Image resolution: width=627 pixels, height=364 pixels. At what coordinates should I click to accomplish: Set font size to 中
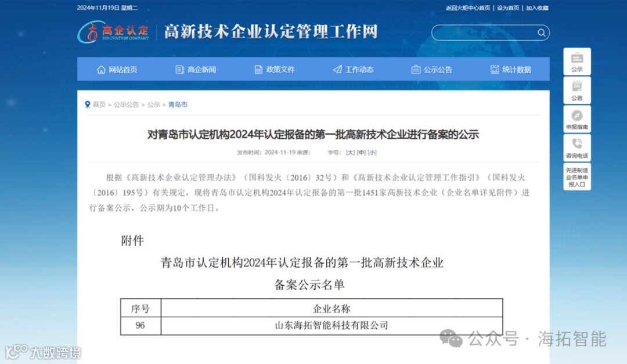[x=362, y=153]
